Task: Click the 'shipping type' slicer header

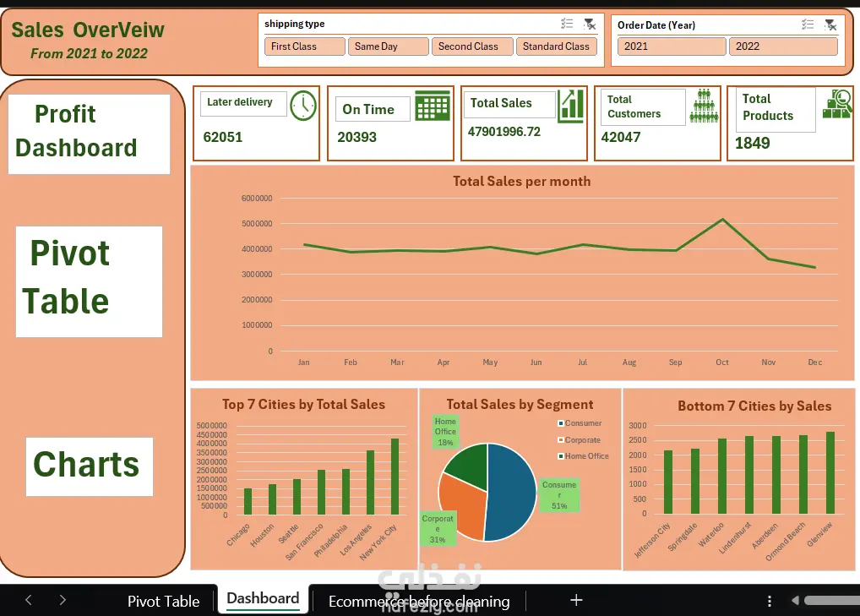Action: click(x=295, y=25)
